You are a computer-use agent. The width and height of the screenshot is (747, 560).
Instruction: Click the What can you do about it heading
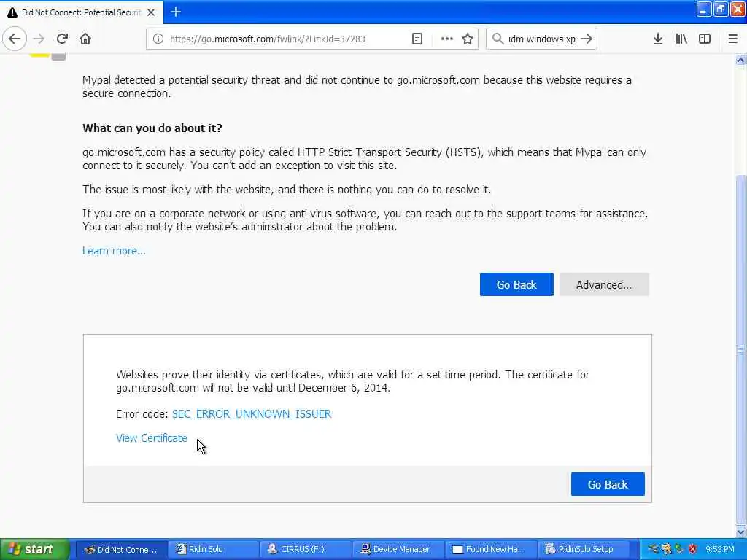tap(152, 128)
